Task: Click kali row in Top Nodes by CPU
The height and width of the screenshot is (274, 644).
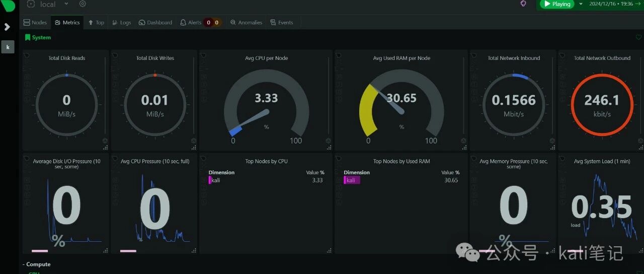Action: [266, 180]
